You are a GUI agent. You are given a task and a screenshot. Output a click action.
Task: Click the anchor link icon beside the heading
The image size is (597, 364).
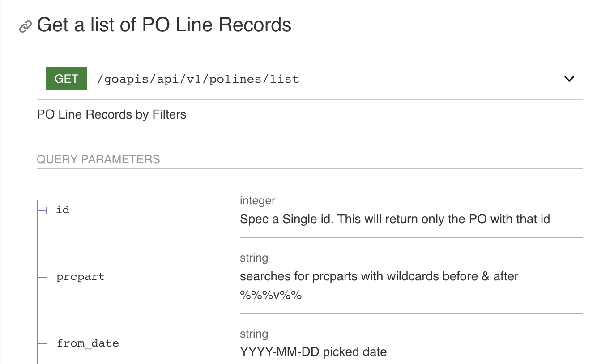click(25, 27)
